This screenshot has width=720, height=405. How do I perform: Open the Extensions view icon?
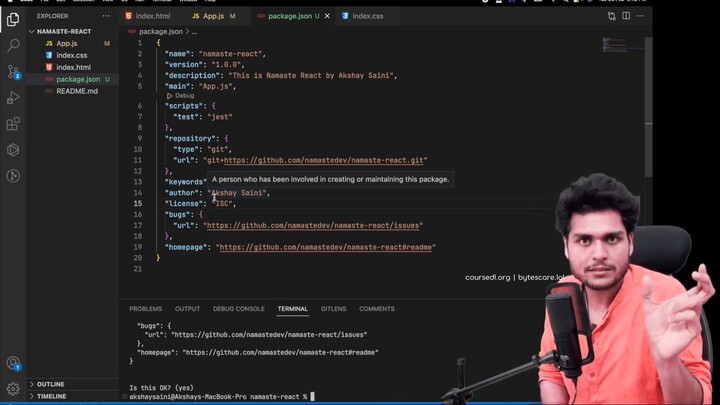(x=13, y=124)
